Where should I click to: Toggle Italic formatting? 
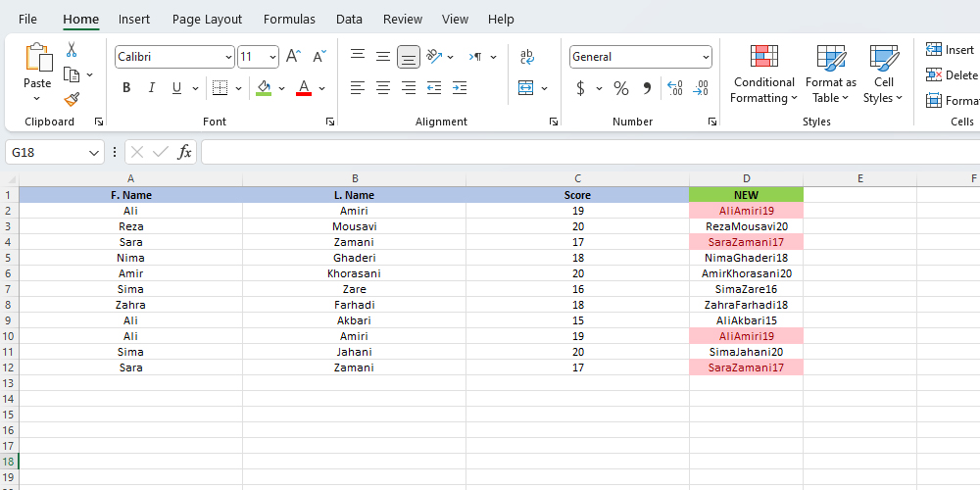(x=152, y=88)
